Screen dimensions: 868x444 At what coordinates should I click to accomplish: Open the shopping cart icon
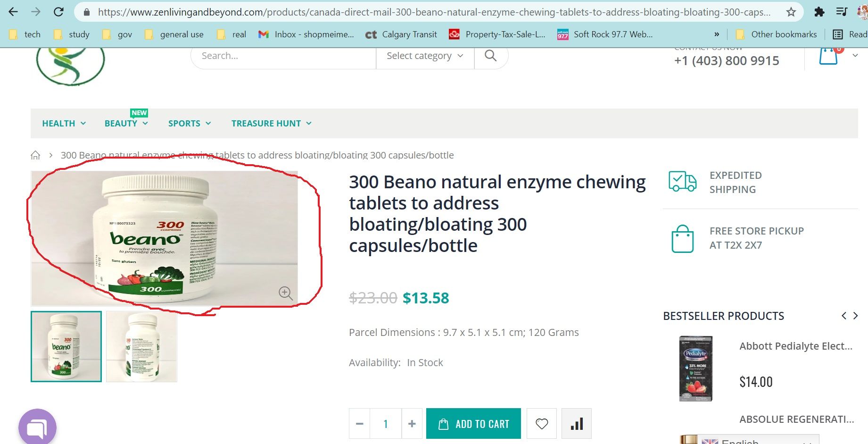(x=828, y=56)
